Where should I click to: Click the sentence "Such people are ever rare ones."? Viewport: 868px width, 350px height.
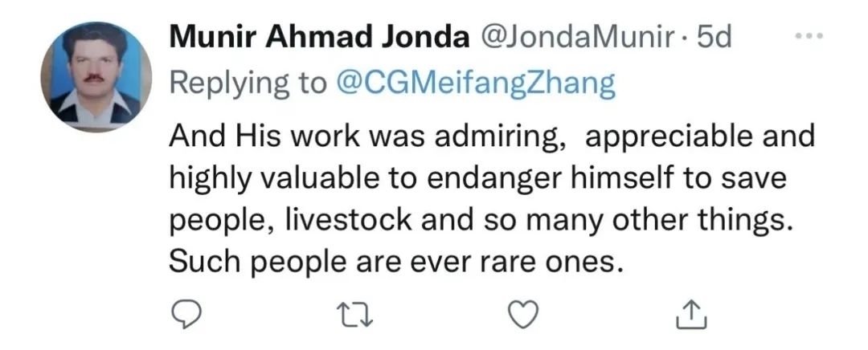(396, 262)
